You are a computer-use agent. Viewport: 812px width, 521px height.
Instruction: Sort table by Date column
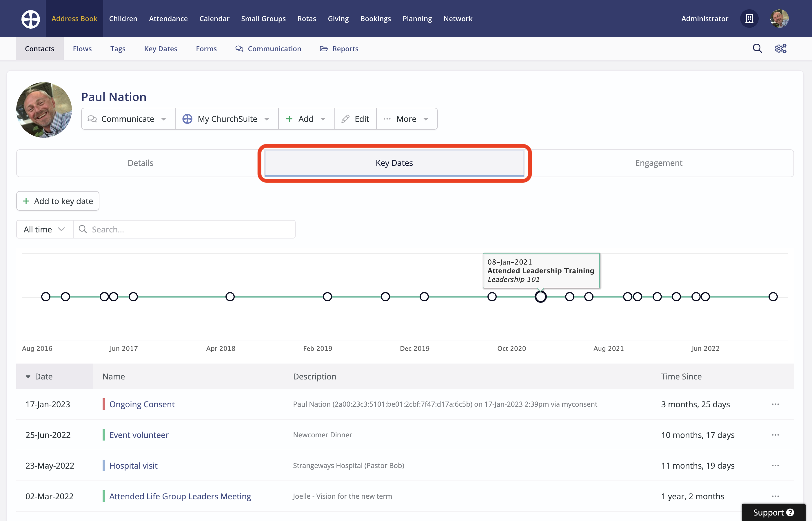point(44,377)
